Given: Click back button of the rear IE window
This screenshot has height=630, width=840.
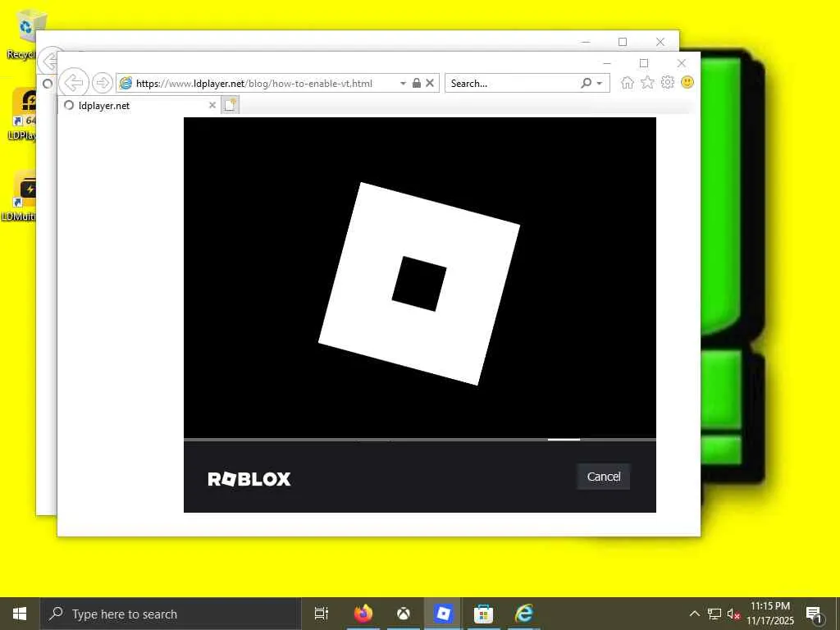Looking at the screenshot, I should pos(48,61).
